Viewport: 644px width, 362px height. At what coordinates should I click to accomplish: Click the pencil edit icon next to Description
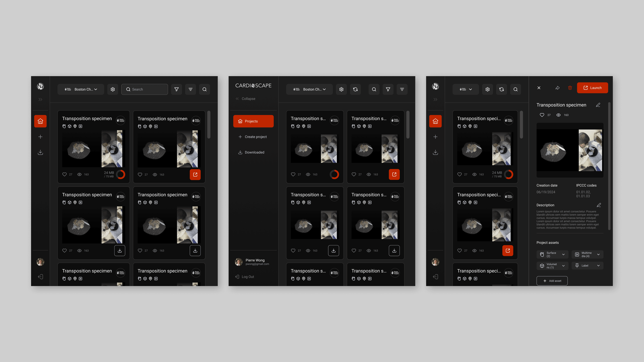click(x=599, y=205)
